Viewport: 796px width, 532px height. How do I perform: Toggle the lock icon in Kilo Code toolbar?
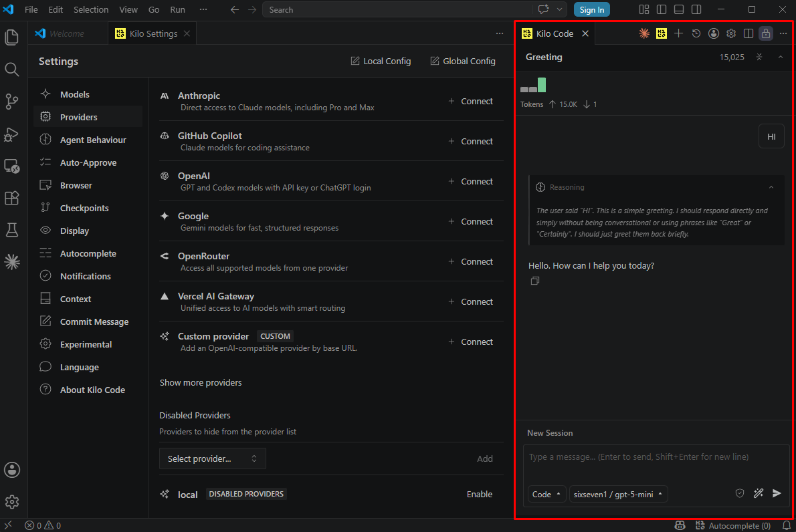(x=765, y=33)
